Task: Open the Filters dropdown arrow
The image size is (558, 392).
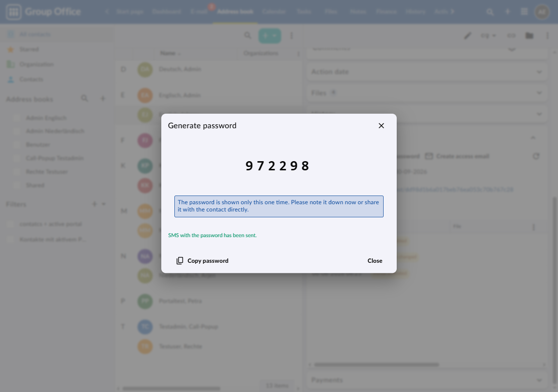Action: point(104,204)
